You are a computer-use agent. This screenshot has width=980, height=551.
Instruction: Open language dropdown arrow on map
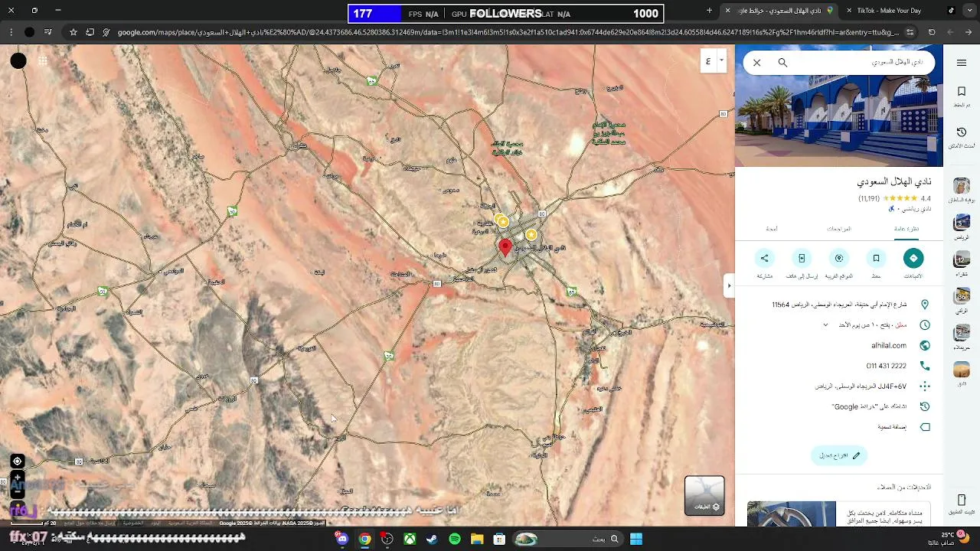coord(721,61)
